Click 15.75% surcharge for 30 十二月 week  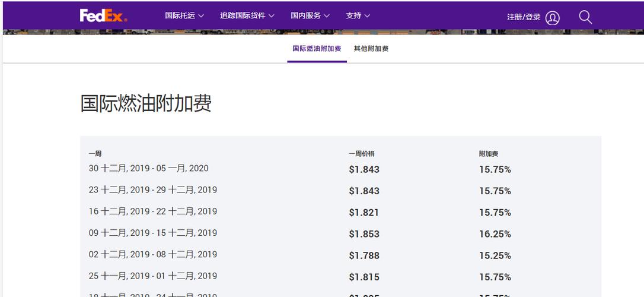tap(495, 169)
